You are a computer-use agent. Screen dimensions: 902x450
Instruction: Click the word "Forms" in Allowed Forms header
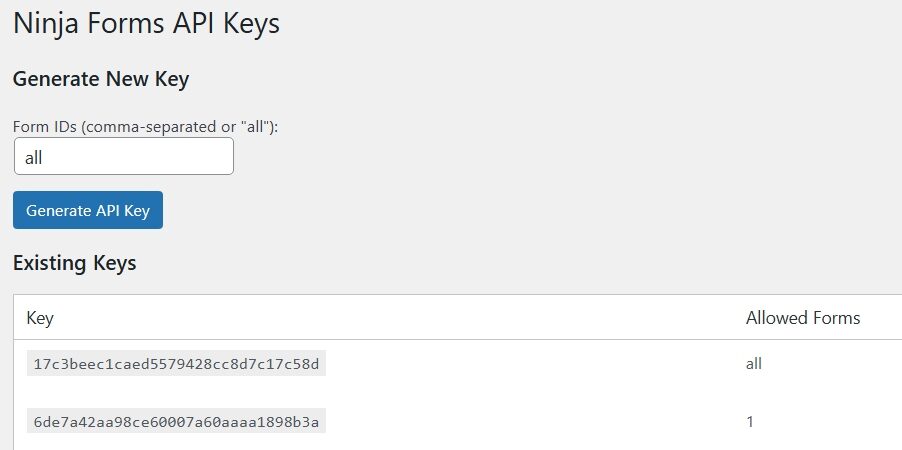(x=835, y=318)
